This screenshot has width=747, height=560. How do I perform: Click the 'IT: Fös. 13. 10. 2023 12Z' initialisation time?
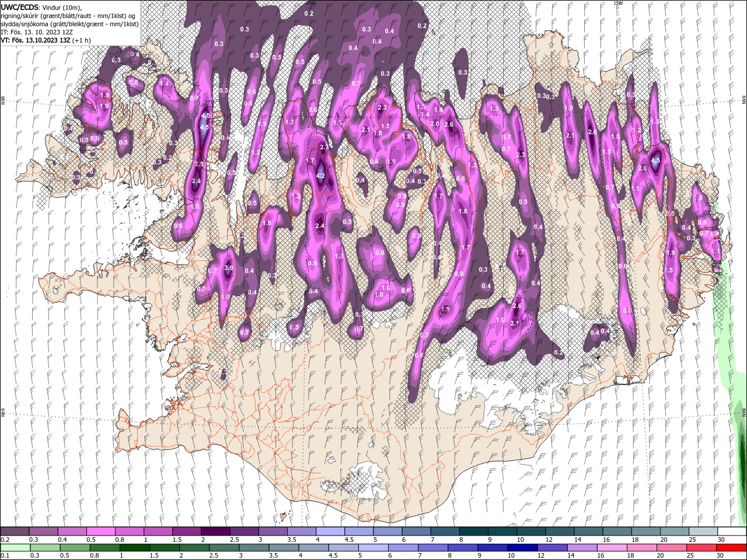(x=37, y=32)
